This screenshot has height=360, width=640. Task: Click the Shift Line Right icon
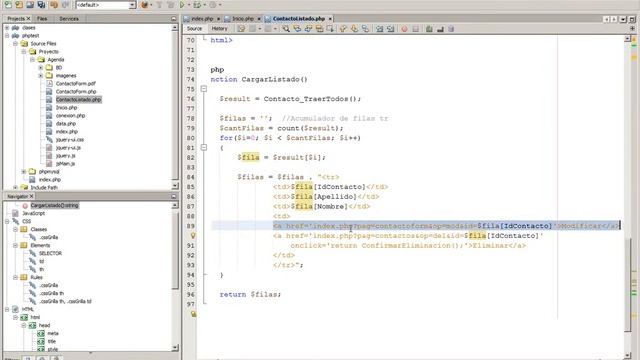tap(391, 29)
